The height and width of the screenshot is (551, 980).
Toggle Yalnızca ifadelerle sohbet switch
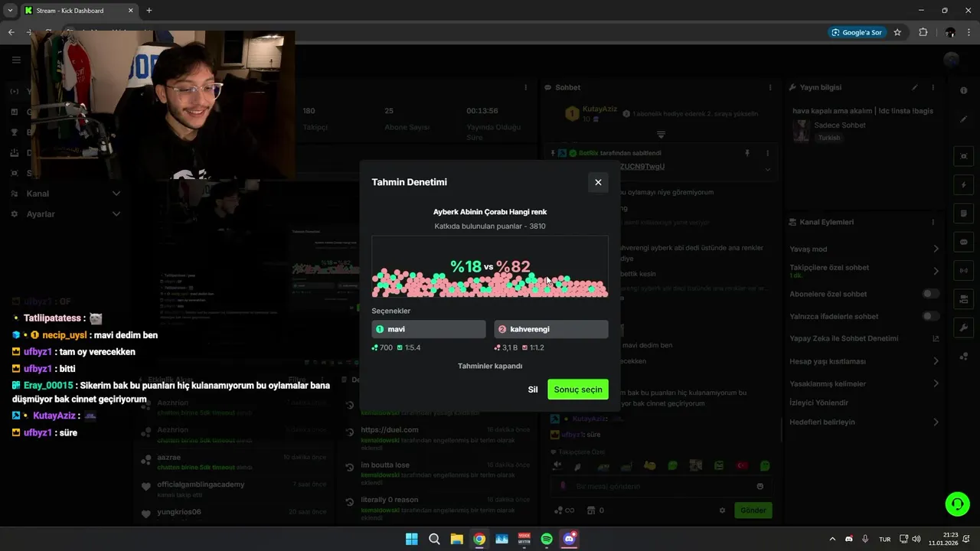click(x=931, y=316)
